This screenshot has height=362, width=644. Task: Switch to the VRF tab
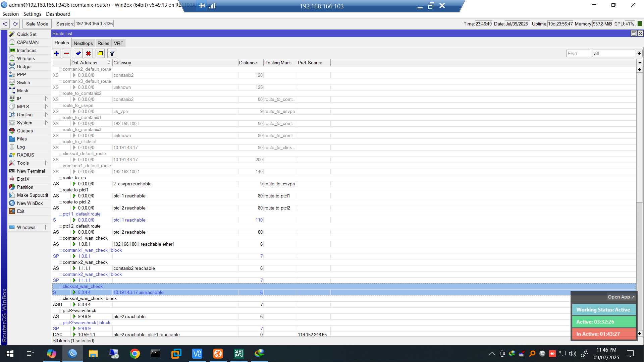(x=118, y=43)
